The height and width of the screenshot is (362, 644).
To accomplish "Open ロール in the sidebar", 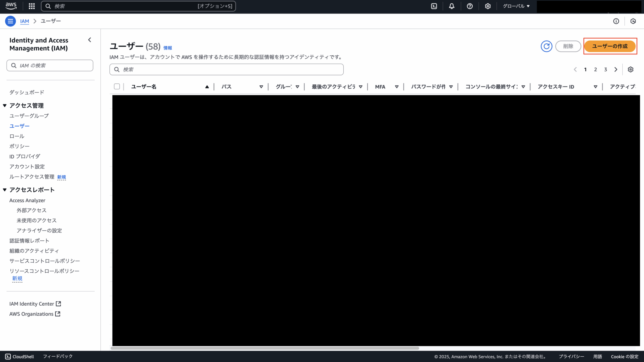I will point(17,136).
